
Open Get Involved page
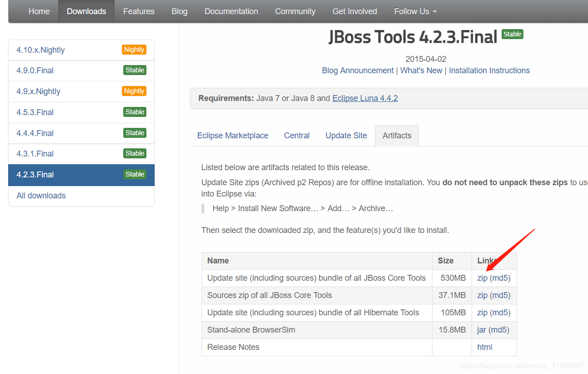(x=355, y=11)
